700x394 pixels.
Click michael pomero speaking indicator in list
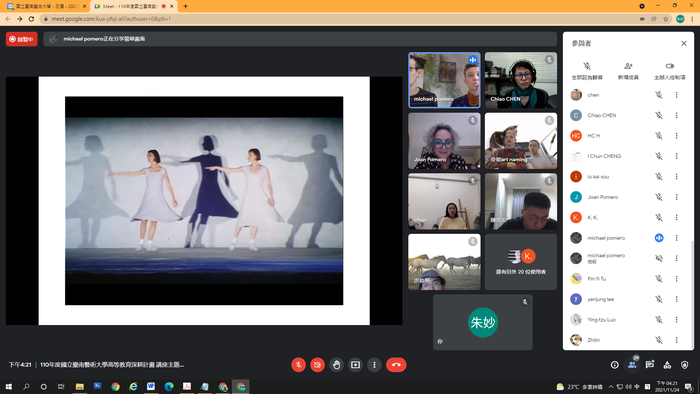pos(658,238)
